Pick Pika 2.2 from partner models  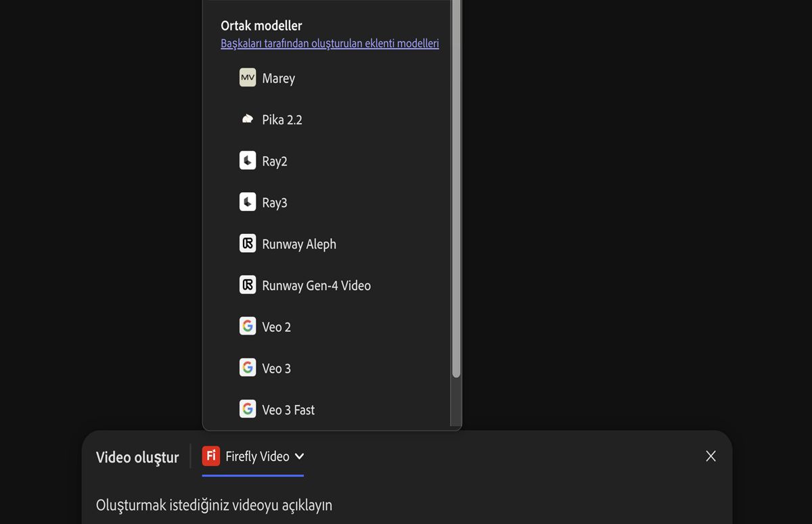coord(281,120)
